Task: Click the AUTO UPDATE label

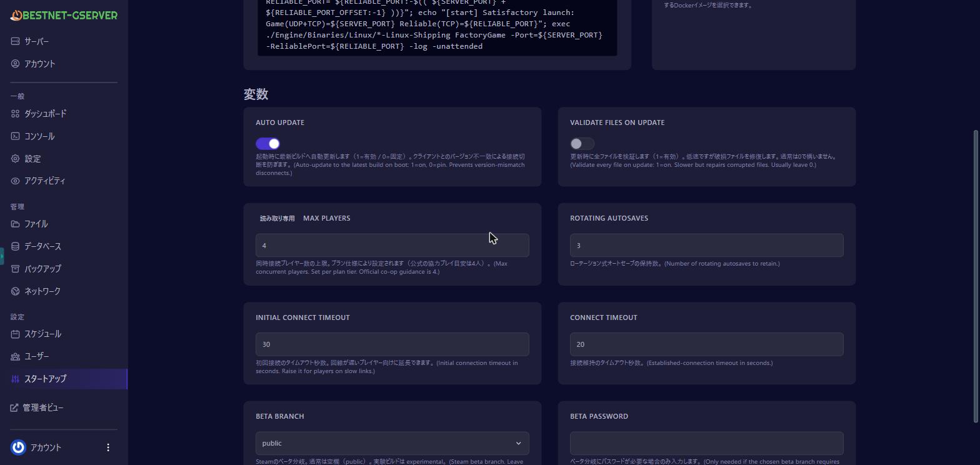Action: point(280,122)
